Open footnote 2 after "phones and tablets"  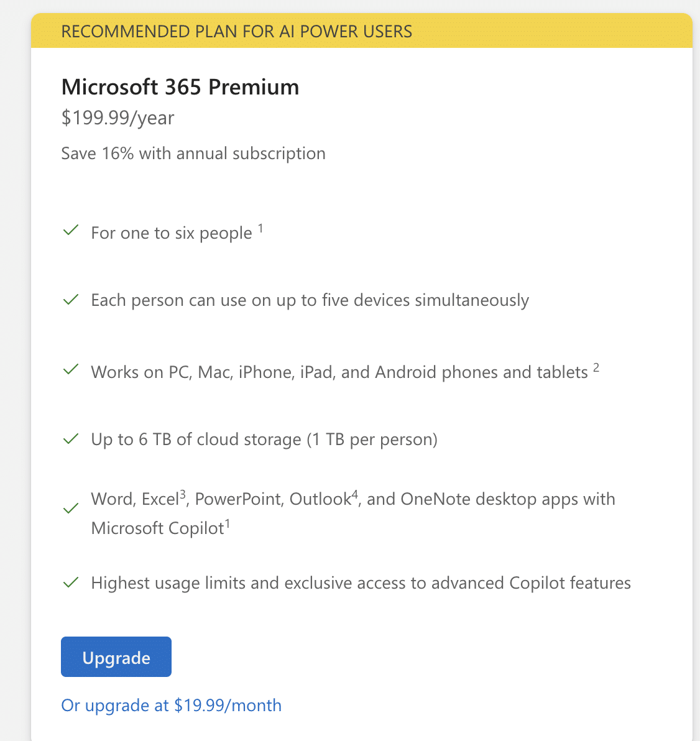596,368
